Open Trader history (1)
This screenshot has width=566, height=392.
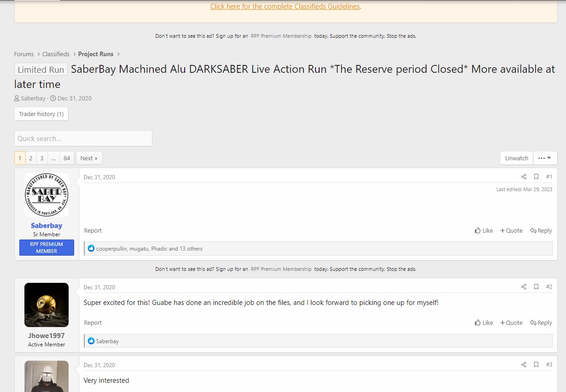41,114
